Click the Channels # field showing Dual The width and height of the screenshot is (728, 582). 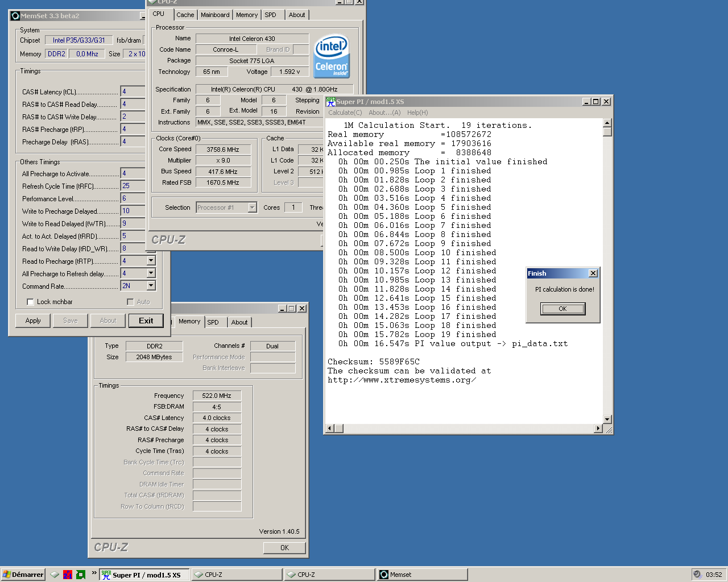coord(272,346)
